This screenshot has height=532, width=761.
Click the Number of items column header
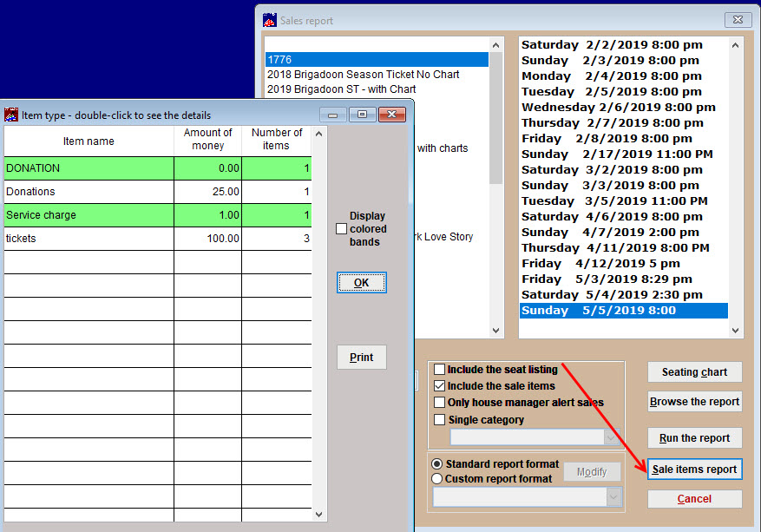point(277,141)
